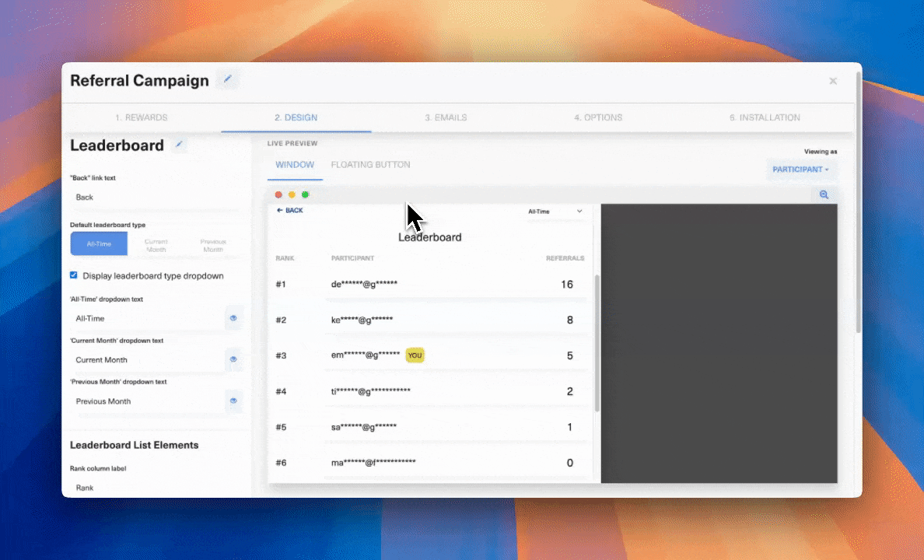Viewport: 924px width, 560px height.
Task: Click the leaderboard preview vertical scrollbar
Action: click(x=597, y=342)
